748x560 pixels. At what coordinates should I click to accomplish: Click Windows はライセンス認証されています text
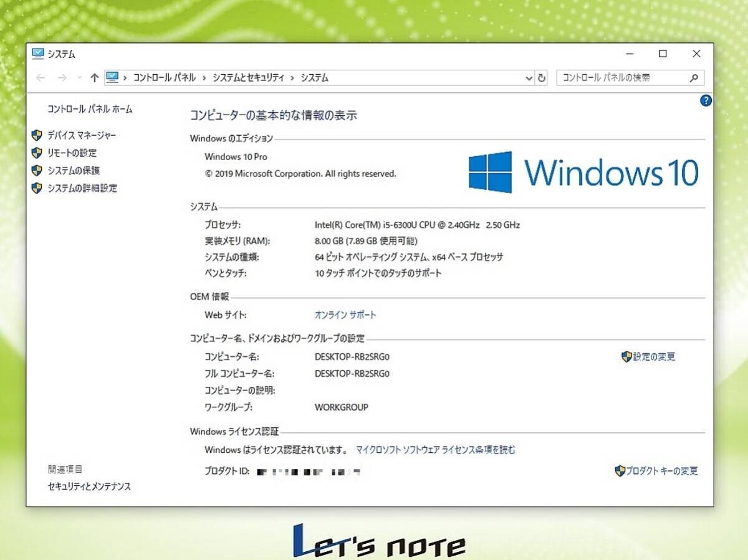[276, 450]
